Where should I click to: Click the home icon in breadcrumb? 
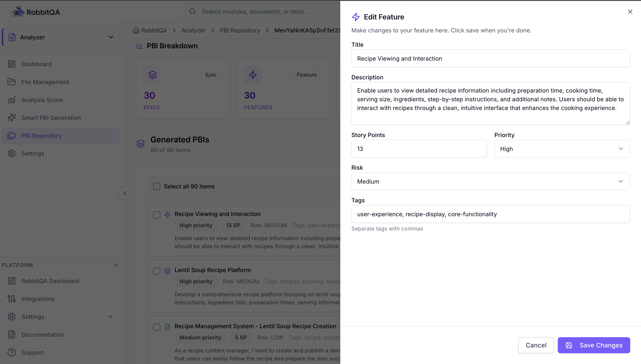(x=136, y=30)
